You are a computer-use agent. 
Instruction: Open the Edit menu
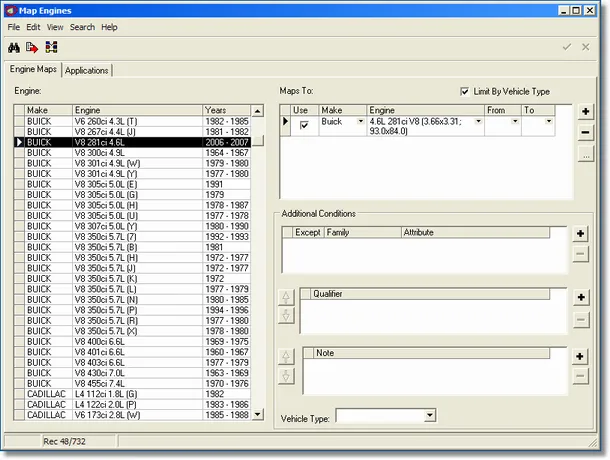[x=33, y=27]
